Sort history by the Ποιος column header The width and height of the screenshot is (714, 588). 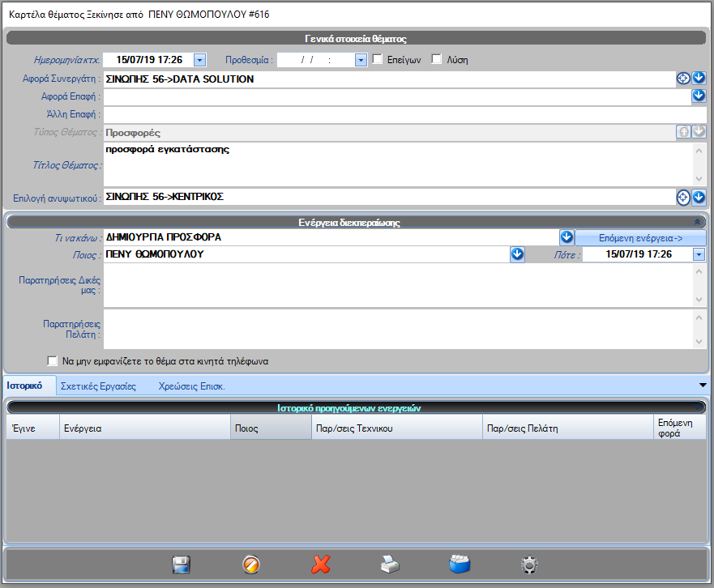(271, 428)
